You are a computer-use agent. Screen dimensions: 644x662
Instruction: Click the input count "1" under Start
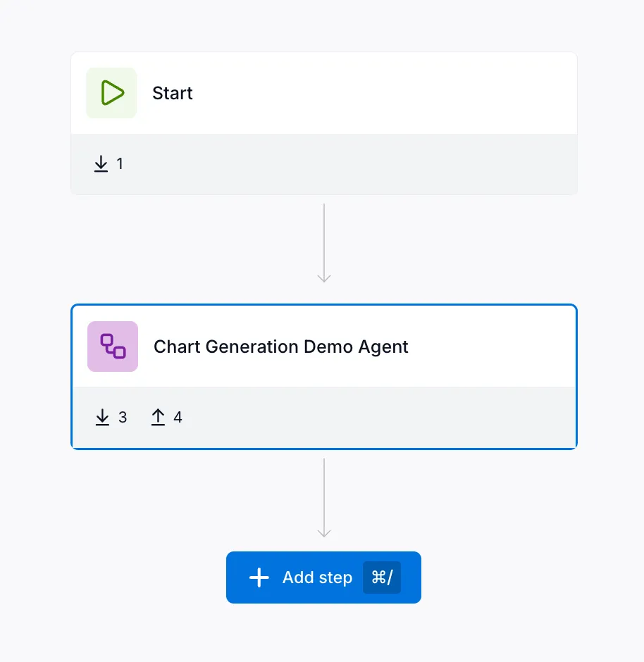pos(120,163)
